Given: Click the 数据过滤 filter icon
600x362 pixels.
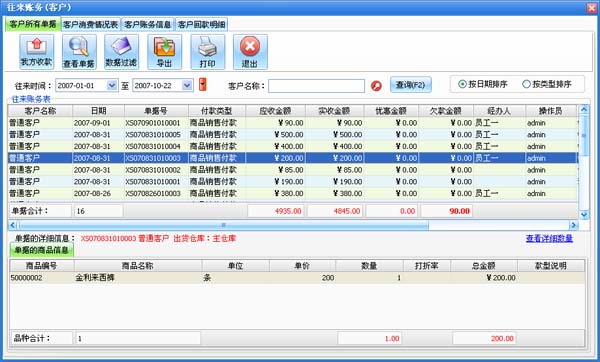Looking at the screenshot, I should tap(121, 52).
